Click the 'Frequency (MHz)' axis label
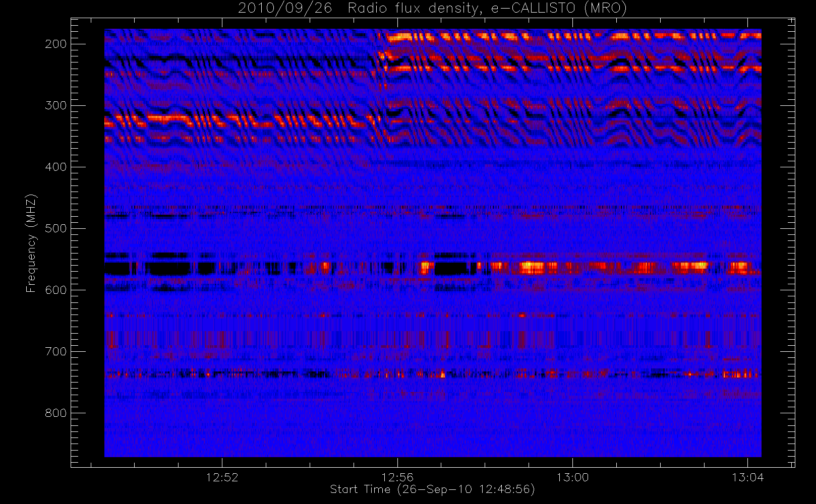 (x=31, y=243)
